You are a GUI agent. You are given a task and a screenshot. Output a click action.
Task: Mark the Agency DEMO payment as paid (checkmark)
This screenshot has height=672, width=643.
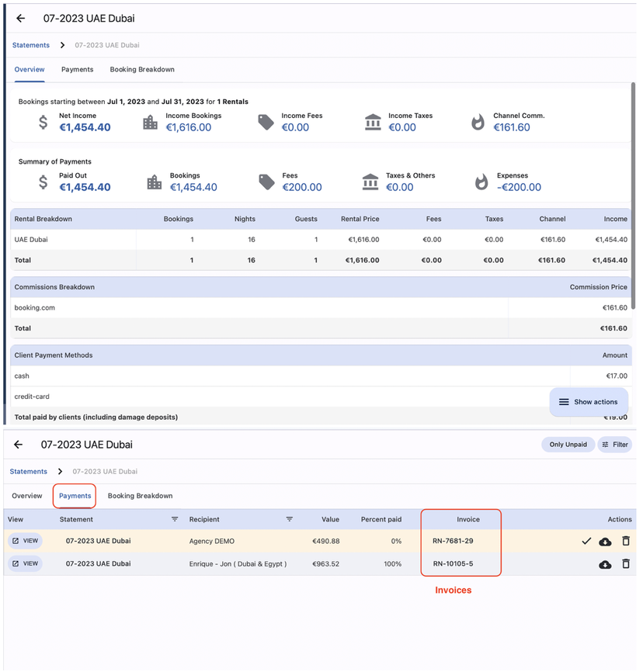(x=586, y=541)
